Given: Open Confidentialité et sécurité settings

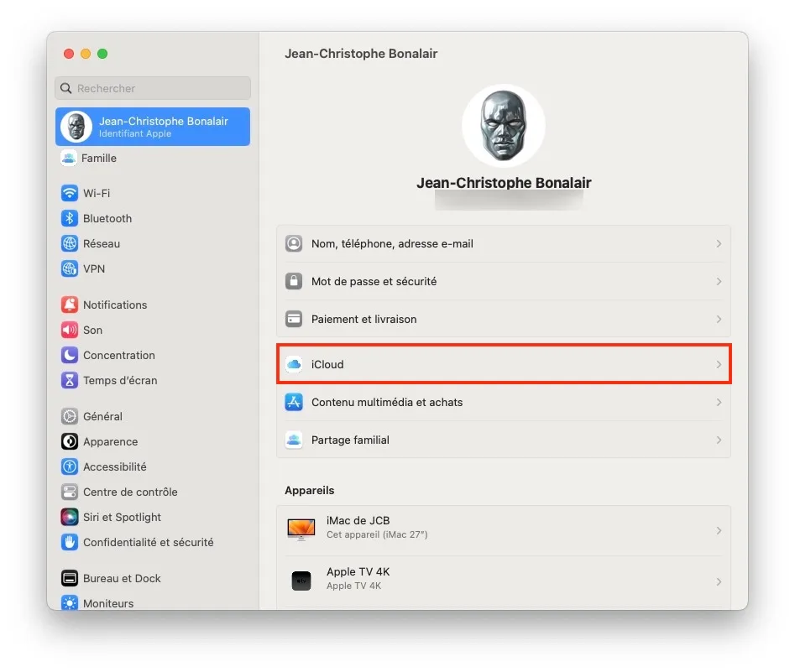Looking at the screenshot, I should point(68,542).
